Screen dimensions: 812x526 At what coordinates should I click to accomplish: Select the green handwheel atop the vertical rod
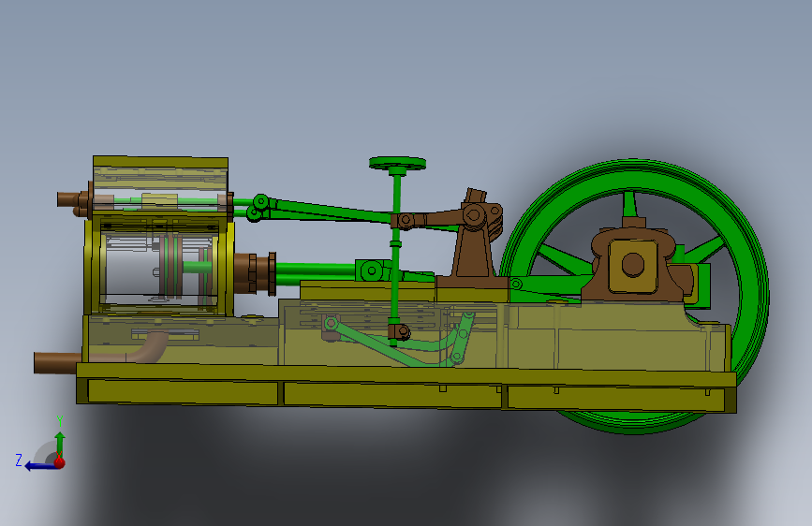(398, 164)
